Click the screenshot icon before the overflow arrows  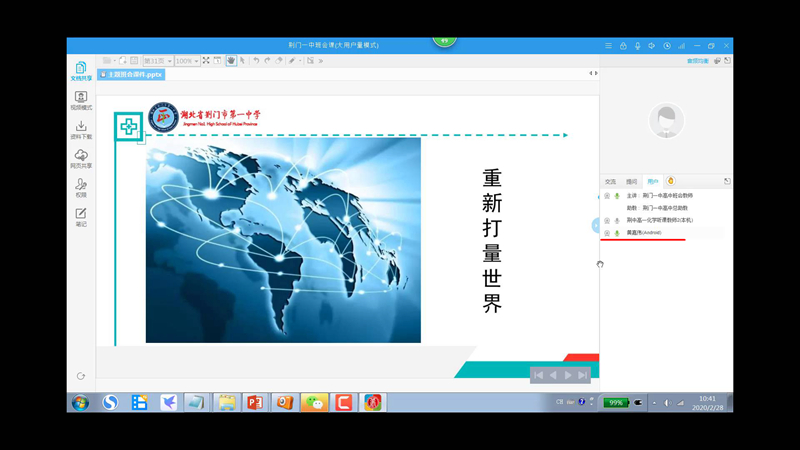[310, 61]
